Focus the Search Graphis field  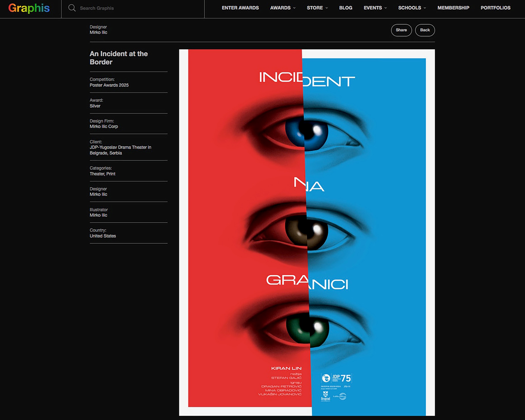(133, 8)
